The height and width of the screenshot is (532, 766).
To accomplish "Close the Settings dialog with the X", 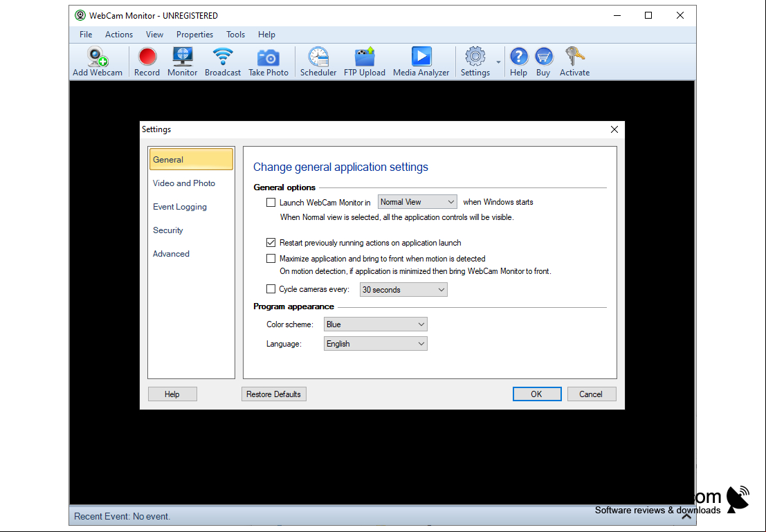I will [x=614, y=129].
